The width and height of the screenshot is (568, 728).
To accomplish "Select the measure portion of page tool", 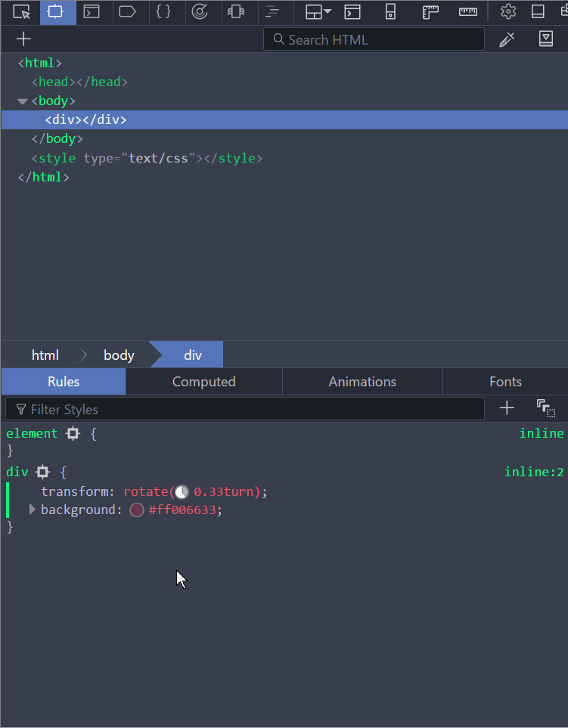I will 467,12.
